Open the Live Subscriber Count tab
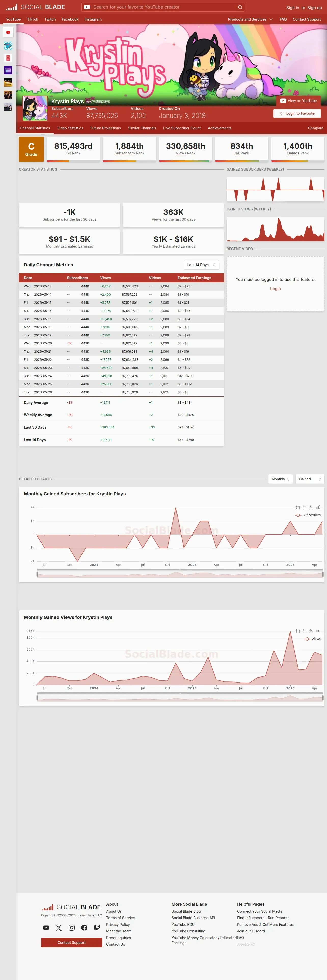 (x=182, y=128)
